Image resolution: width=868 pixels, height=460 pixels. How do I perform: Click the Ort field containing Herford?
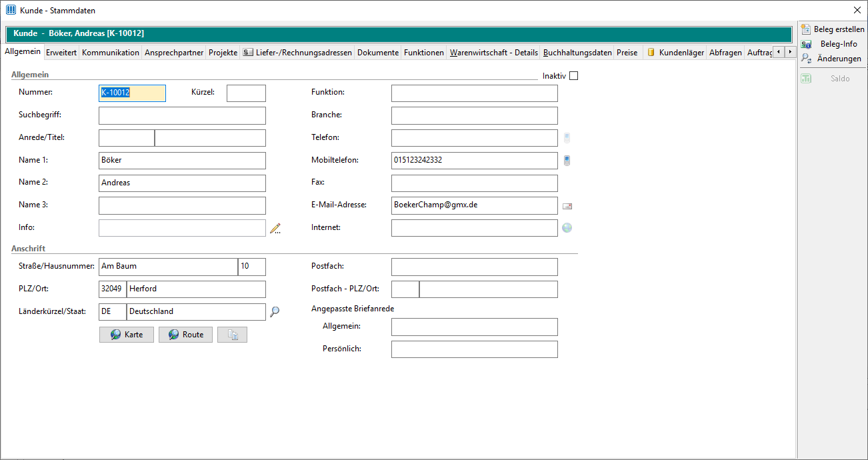tap(196, 289)
